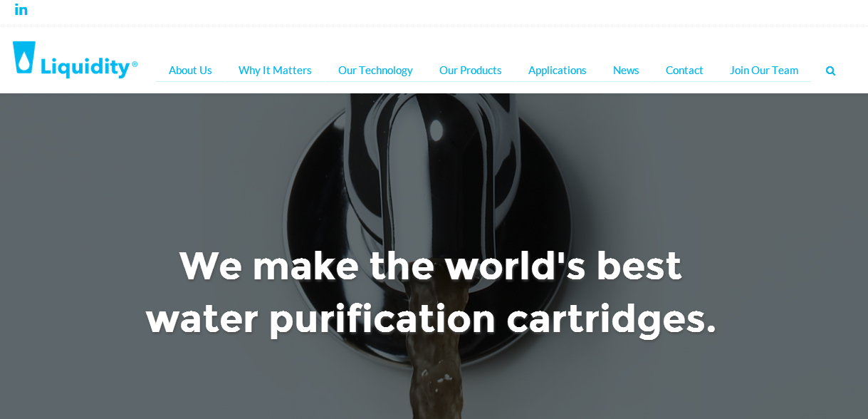Go to Why It Matters page
868x419 pixels.
275,70
